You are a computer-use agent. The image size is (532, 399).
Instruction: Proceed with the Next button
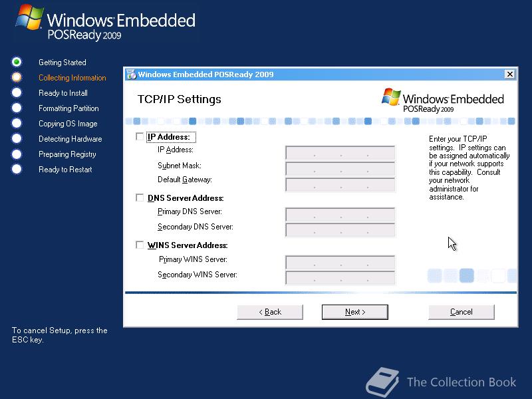pyautogui.click(x=355, y=312)
